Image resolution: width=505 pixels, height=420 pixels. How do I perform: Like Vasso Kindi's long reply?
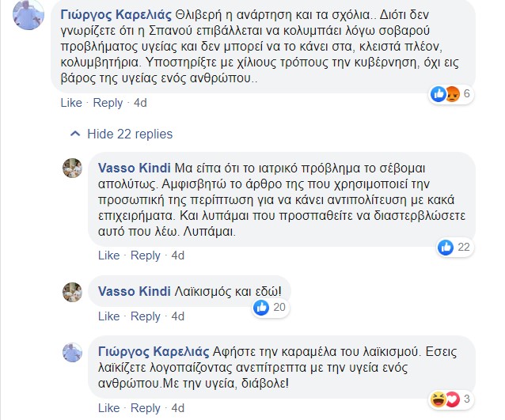pyautogui.click(x=109, y=255)
